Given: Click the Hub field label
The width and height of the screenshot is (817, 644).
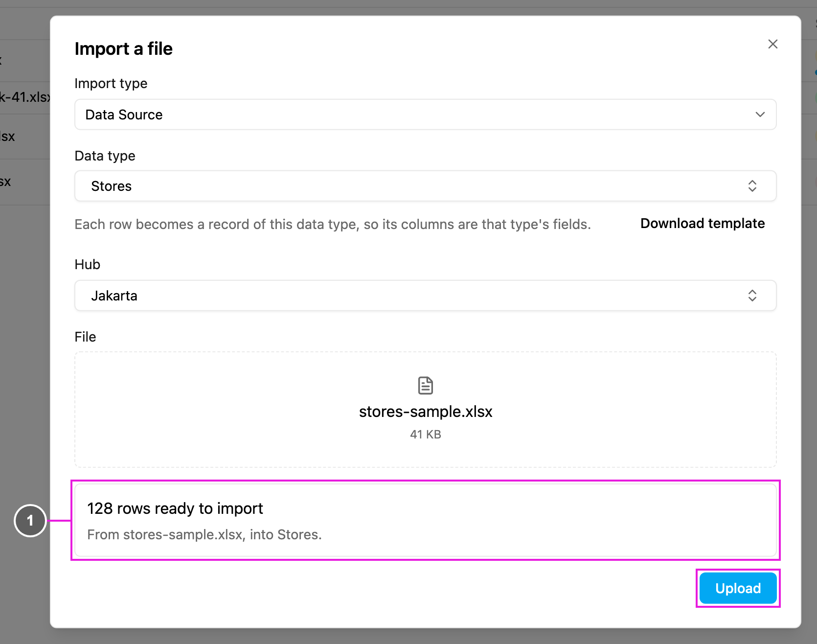Looking at the screenshot, I should (x=88, y=265).
